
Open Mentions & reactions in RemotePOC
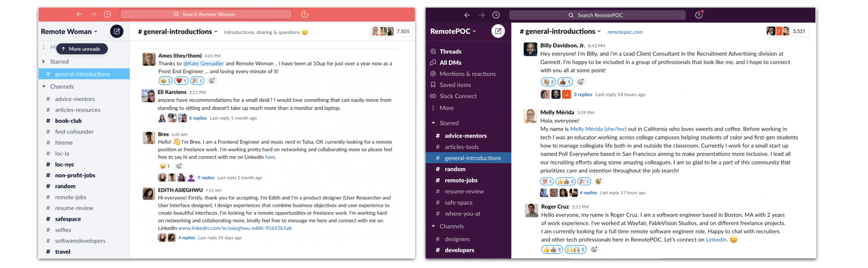tap(467, 74)
